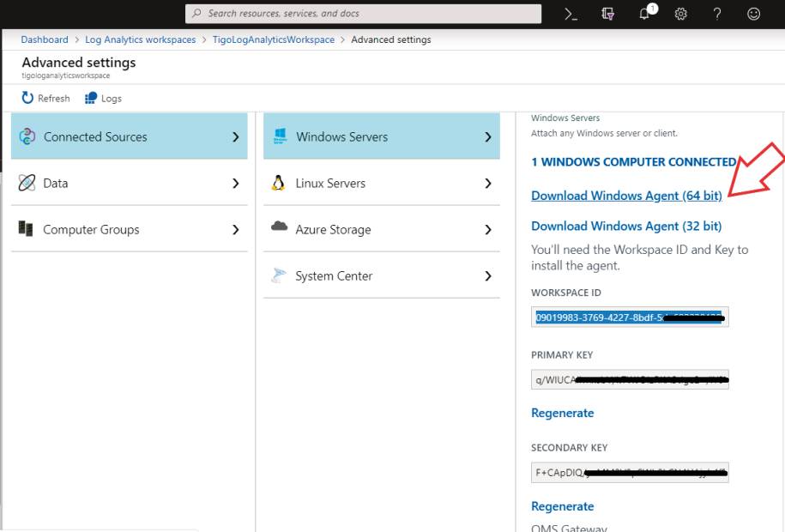Go to TigoLogAnalyticsWorkspace breadcrumb

[x=274, y=39]
